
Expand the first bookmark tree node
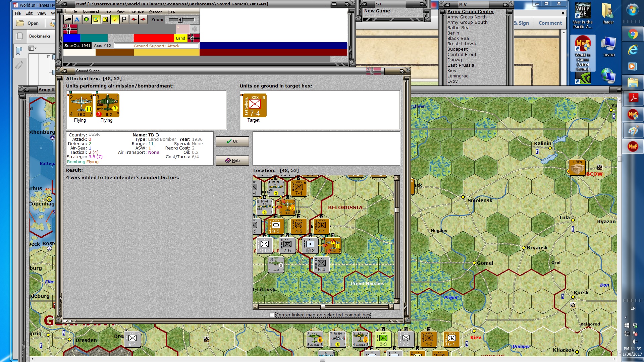[49, 57]
